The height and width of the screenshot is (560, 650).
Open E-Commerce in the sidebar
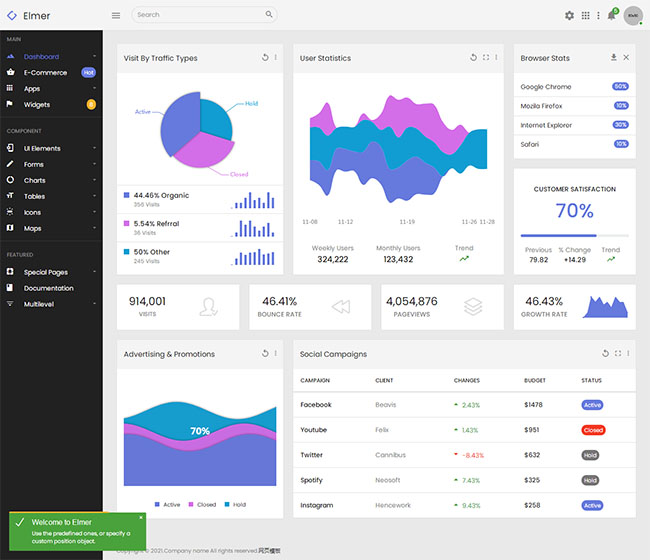(x=45, y=73)
